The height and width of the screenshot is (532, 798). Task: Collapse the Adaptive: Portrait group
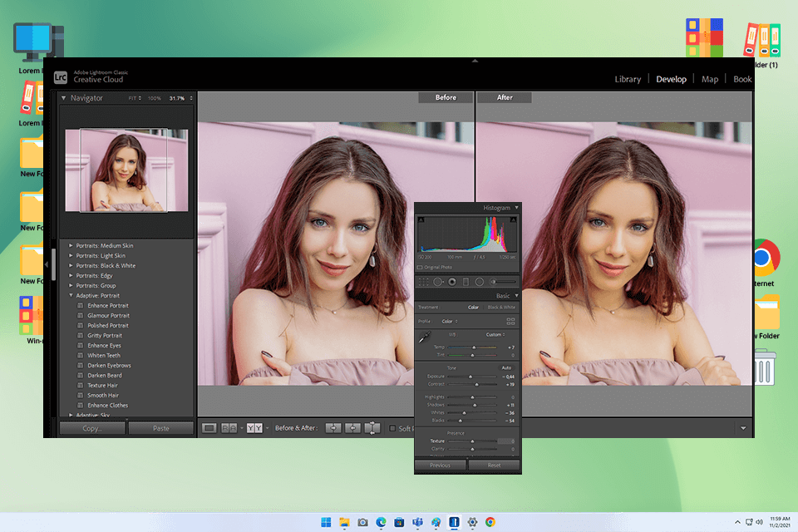pos(71,295)
